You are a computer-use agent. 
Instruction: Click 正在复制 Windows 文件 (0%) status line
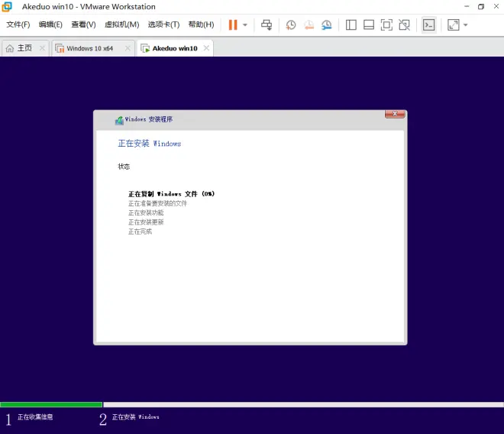(171, 194)
